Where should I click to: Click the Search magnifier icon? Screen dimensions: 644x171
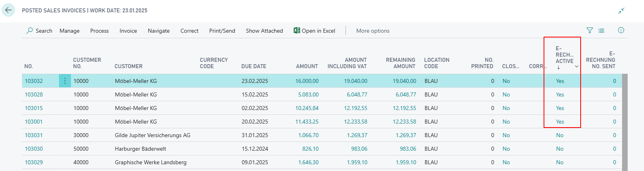[29, 31]
